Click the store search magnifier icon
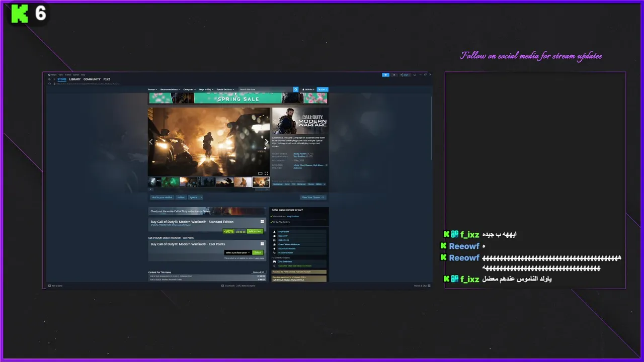Viewport: 644px width, 362px height. coord(296,89)
